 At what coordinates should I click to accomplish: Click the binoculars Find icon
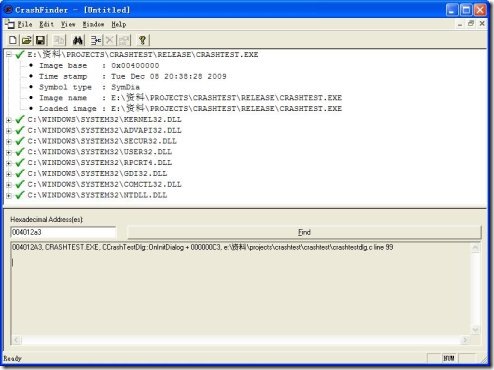(x=78, y=40)
